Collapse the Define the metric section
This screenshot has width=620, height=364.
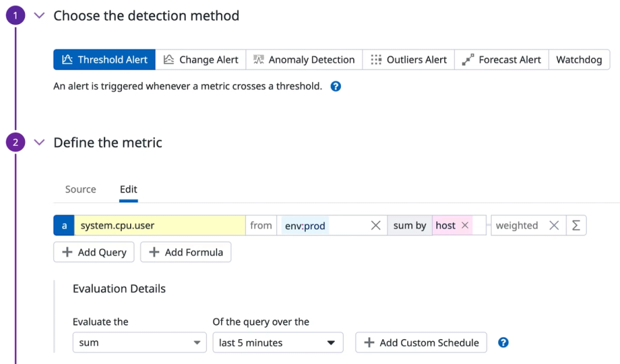click(39, 142)
